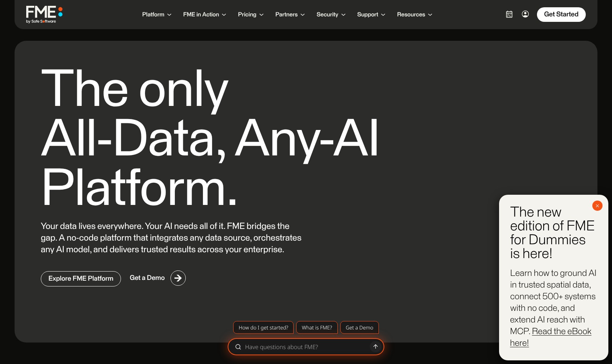Click the Explore FME Platform button
612x364 pixels.
(x=81, y=279)
